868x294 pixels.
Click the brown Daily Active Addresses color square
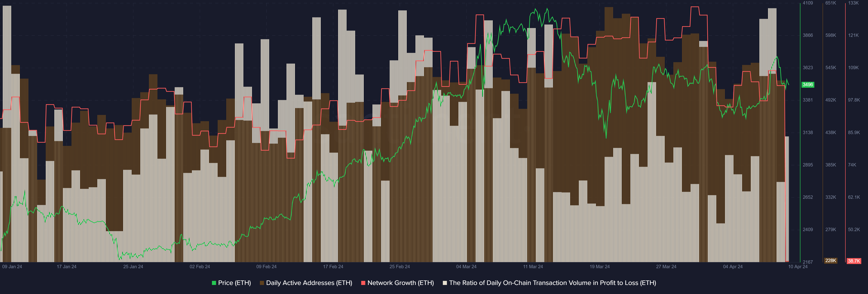262,283
